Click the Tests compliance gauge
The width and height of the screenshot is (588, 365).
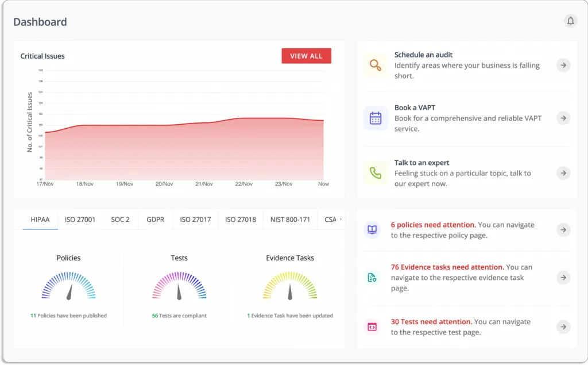180,286
